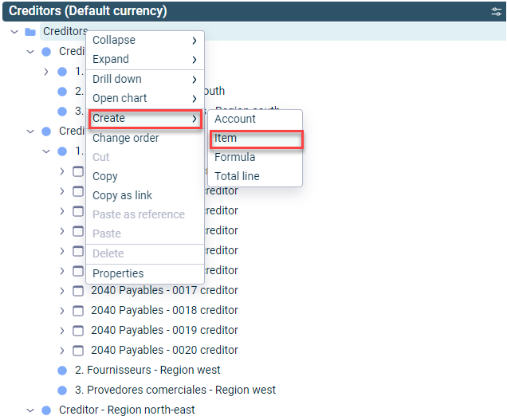Click the Creditors (Default currency) panel title
This screenshot has height=420, width=507.
(x=88, y=10)
